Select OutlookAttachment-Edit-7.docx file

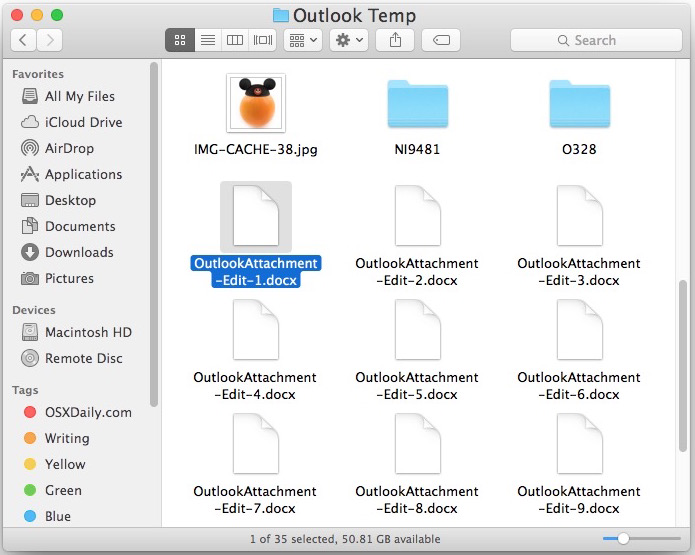pos(256,444)
